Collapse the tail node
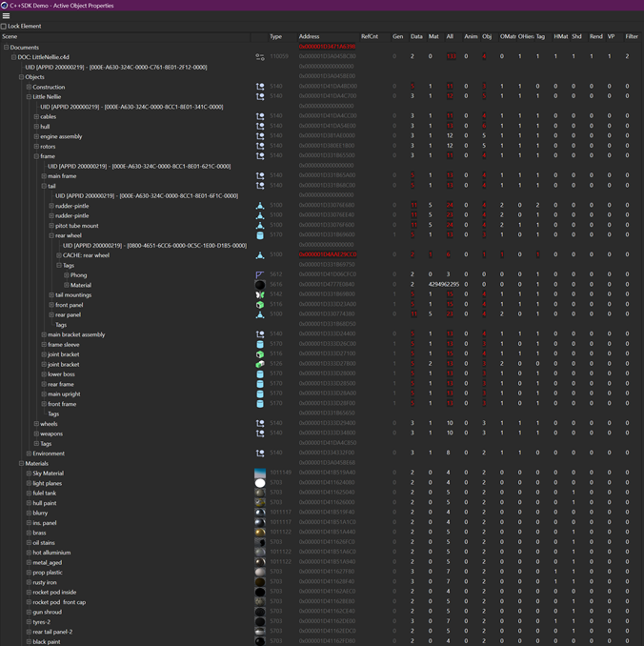This screenshot has height=646, width=644. pos(44,186)
